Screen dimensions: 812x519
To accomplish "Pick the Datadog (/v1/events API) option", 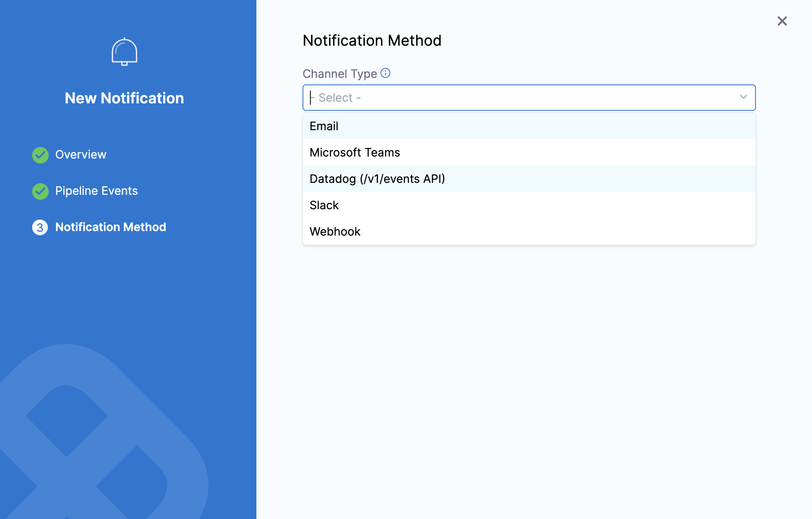I will (377, 179).
